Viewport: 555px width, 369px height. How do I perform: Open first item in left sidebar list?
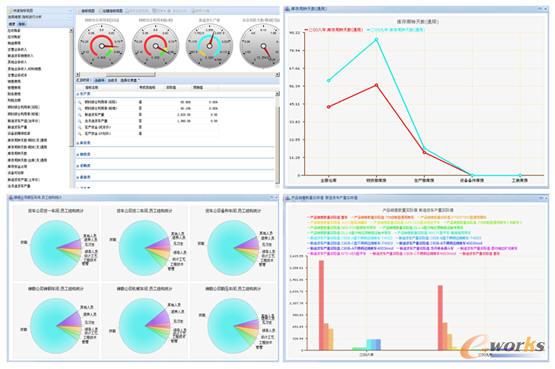[14, 31]
